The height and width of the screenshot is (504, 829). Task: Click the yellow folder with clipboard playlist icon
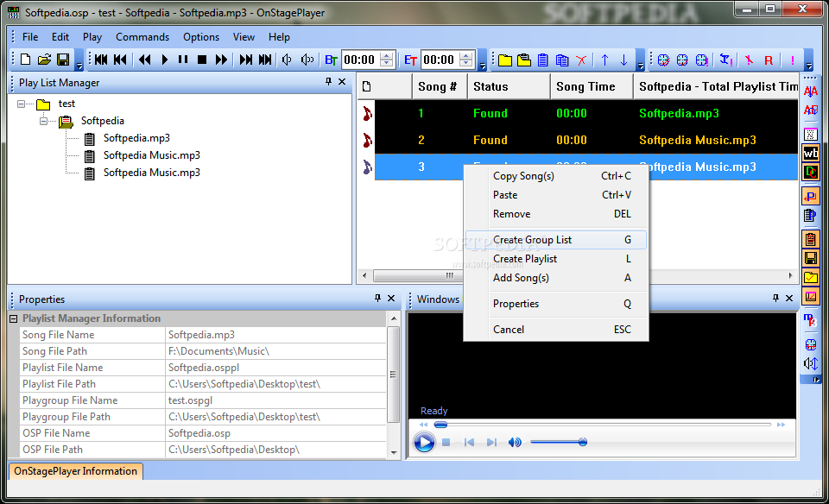(x=524, y=60)
